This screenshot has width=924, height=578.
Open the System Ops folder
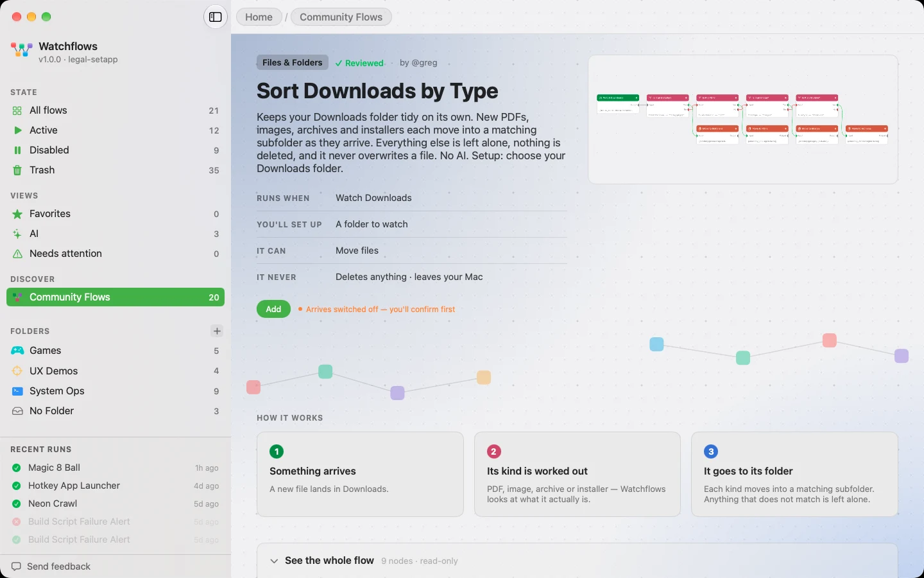pos(116,391)
